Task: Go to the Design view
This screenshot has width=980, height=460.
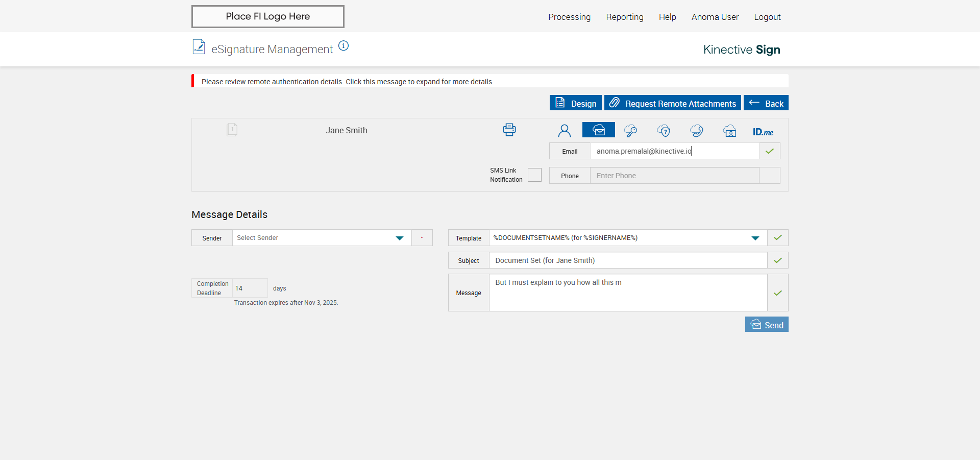Action: tap(575, 103)
